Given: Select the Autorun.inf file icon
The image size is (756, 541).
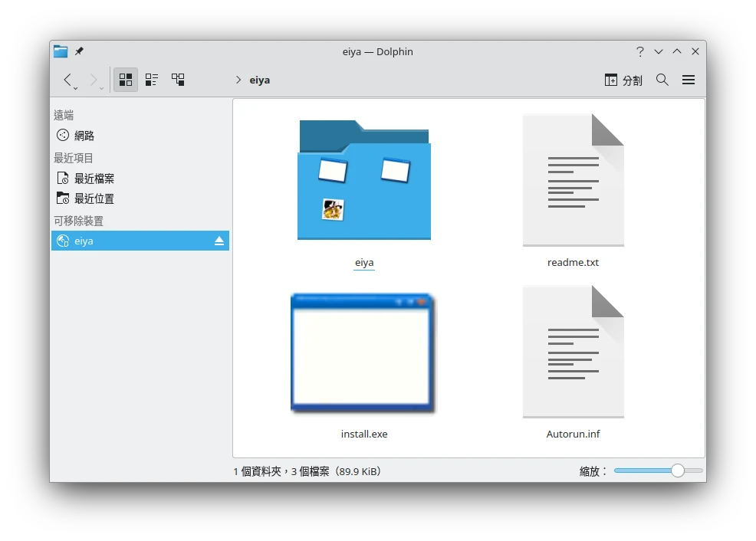Looking at the screenshot, I should 573,352.
